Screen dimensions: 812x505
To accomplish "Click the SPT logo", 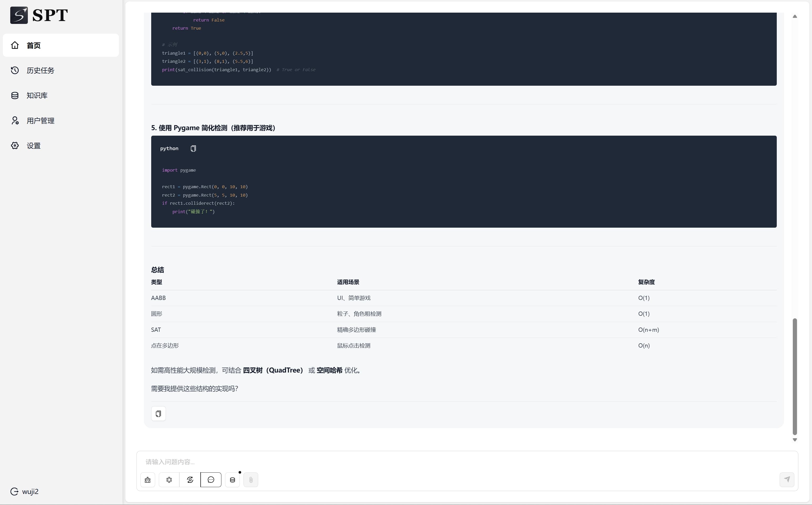I will pyautogui.click(x=39, y=15).
